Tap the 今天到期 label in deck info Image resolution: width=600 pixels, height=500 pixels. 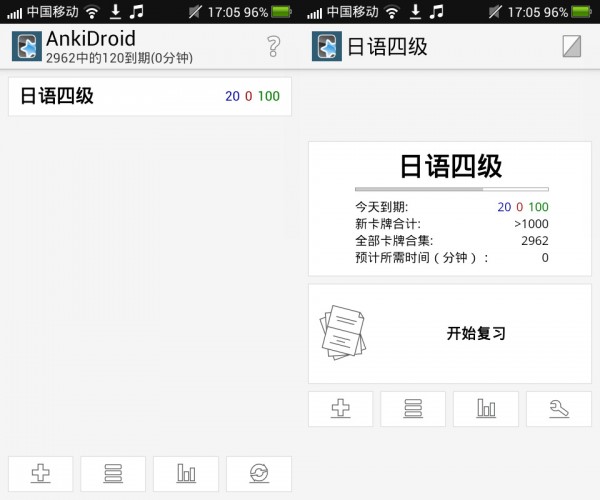(x=382, y=207)
